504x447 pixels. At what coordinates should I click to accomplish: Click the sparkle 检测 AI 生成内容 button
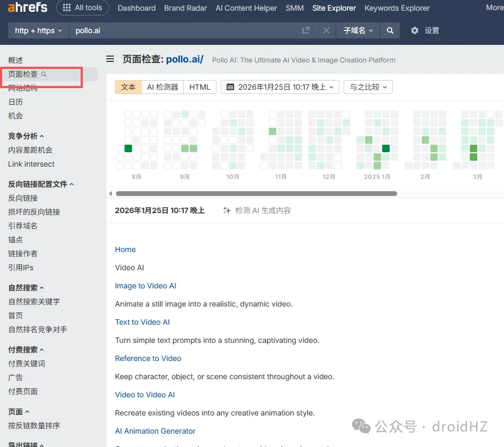click(x=257, y=210)
